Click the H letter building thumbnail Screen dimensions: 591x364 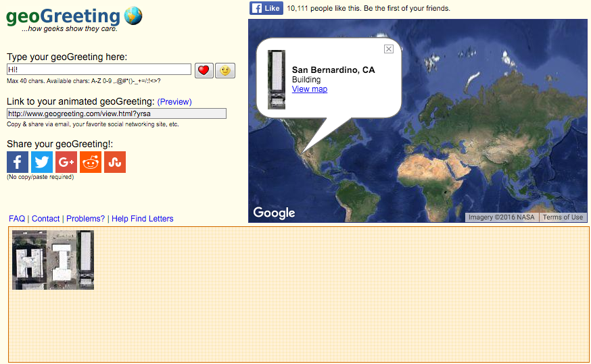pos(29,260)
